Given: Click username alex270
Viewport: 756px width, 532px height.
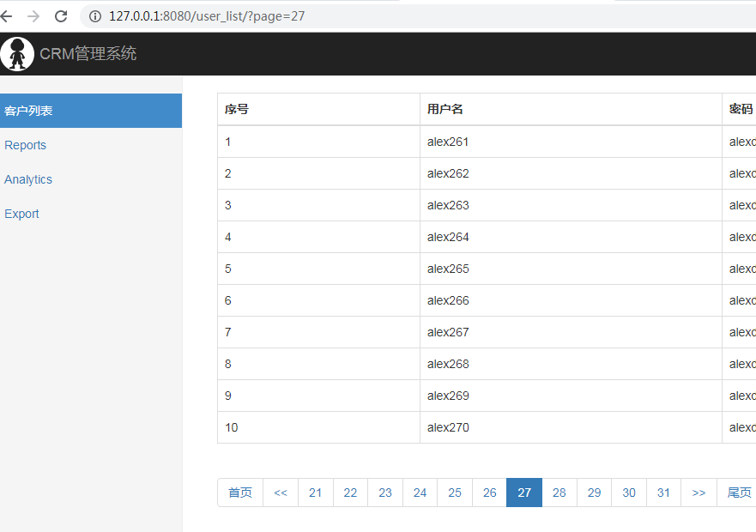Looking at the screenshot, I should point(448,428).
